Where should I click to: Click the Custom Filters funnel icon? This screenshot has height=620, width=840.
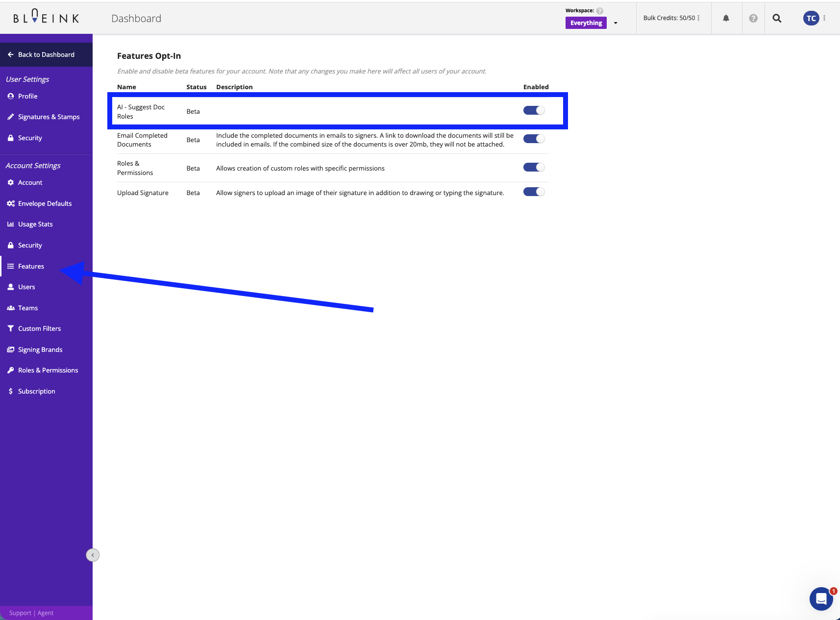[10, 328]
